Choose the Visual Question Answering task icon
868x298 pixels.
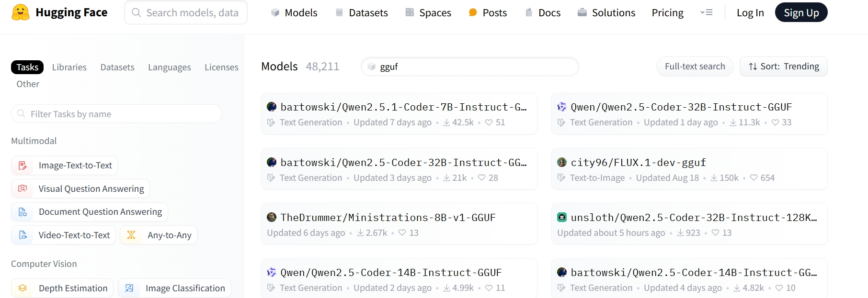23,188
